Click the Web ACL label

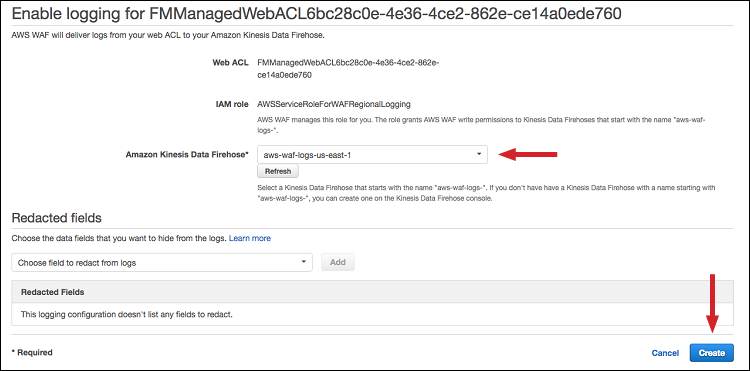click(231, 63)
